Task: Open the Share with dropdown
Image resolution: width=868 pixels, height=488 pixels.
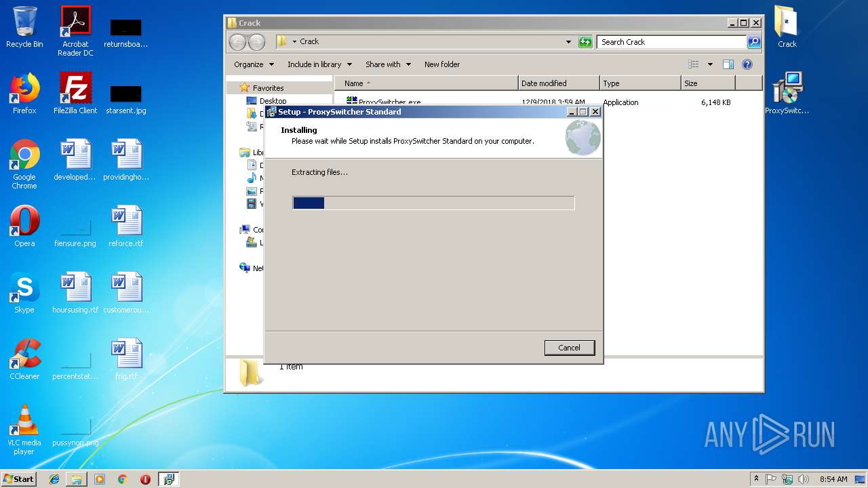Action: 388,64
